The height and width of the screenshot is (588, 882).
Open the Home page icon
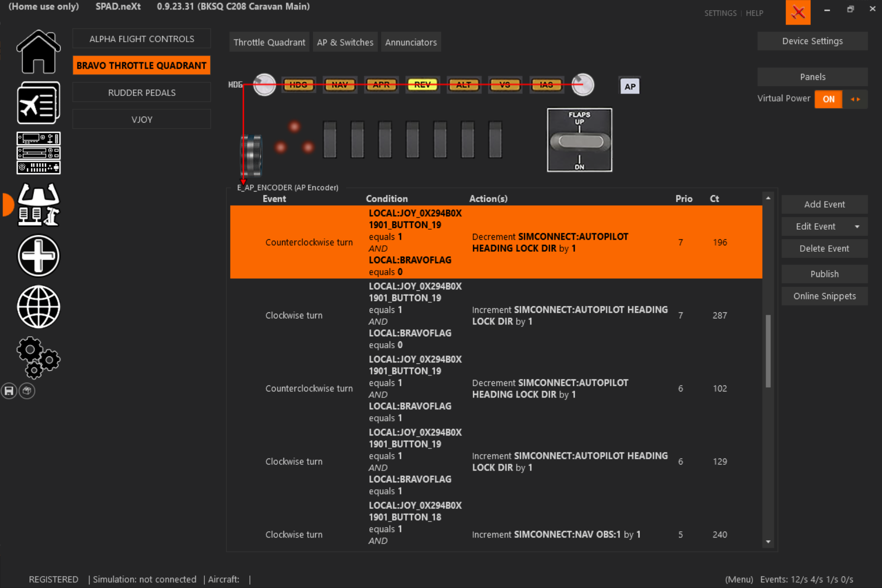[x=39, y=52]
